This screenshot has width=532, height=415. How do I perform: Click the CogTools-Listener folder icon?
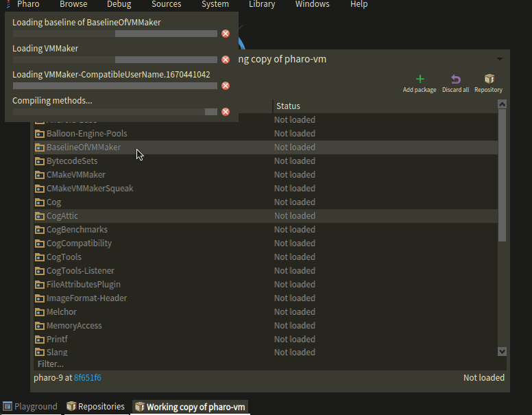40,271
